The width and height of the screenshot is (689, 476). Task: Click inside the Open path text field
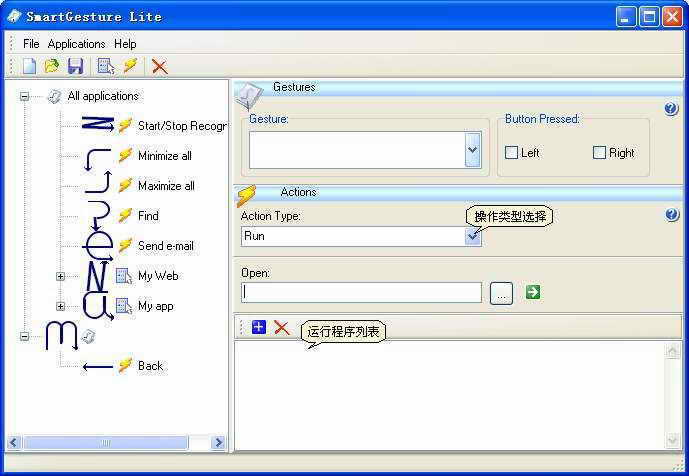coord(361,292)
